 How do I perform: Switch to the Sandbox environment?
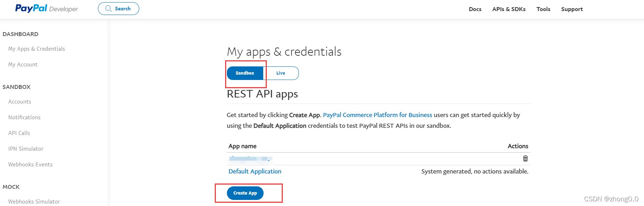point(245,73)
